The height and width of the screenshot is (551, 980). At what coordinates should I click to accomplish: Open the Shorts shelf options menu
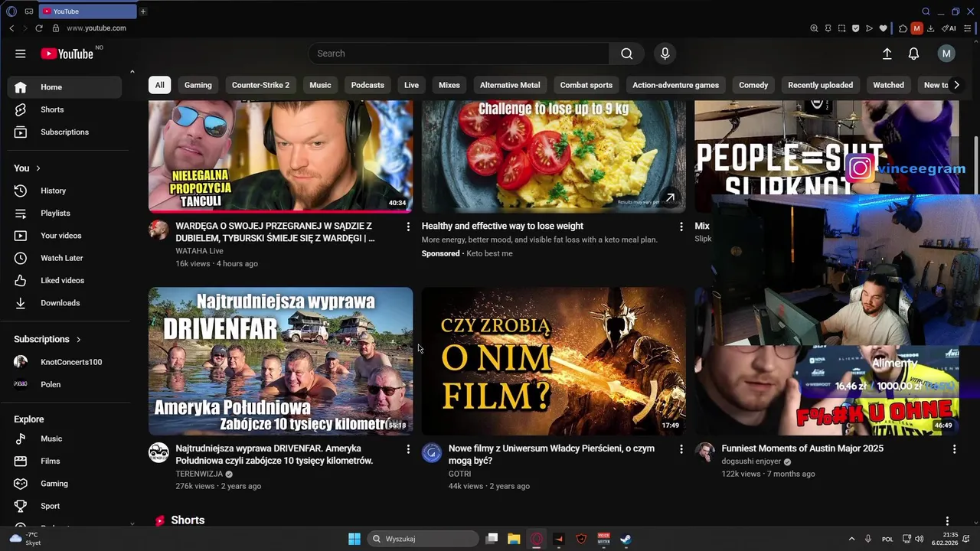click(x=947, y=521)
